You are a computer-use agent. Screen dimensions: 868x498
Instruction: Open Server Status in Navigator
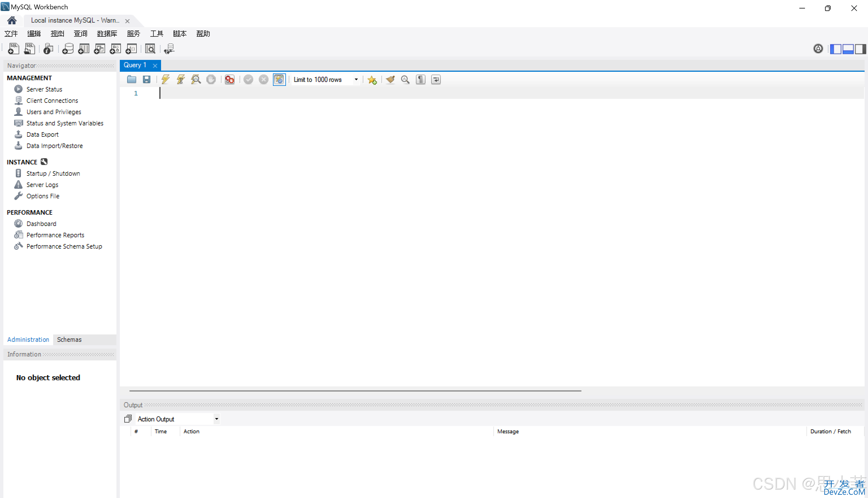pyautogui.click(x=44, y=89)
